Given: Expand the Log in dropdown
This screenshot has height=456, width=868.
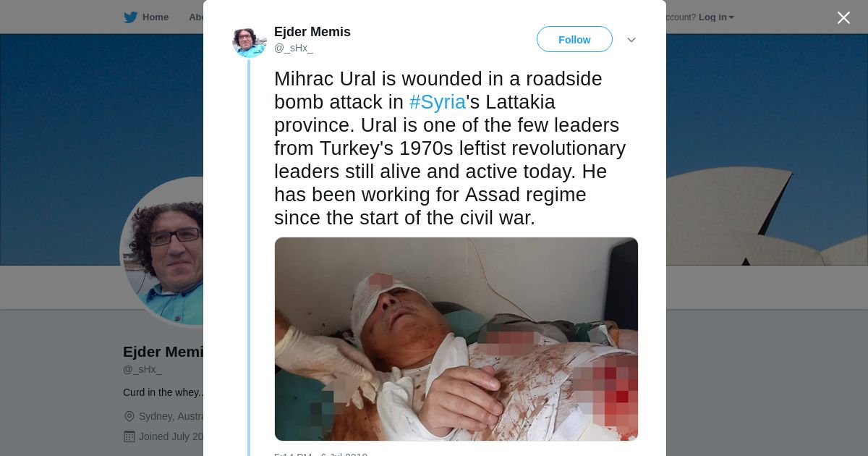Looking at the screenshot, I should click(716, 17).
